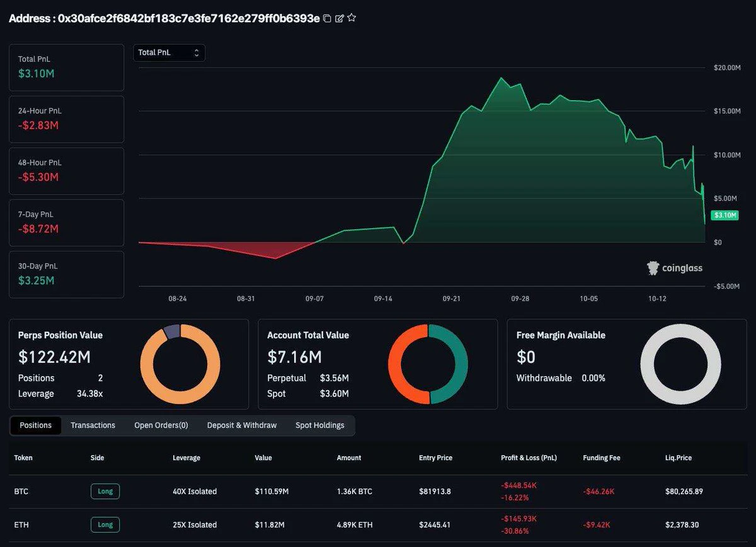756x547 pixels.
Task: Select the 48-Hour PnL card
Action: click(x=67, y=171)
